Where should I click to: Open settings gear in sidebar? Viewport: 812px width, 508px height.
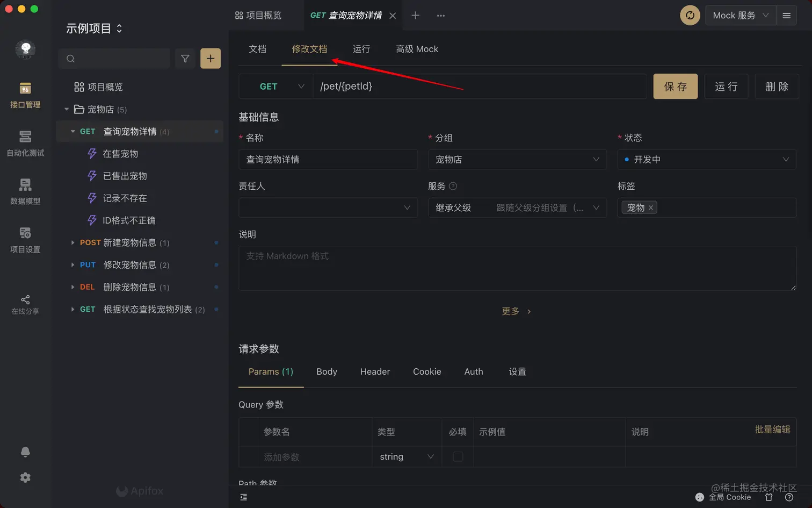[x=25, y=477]
